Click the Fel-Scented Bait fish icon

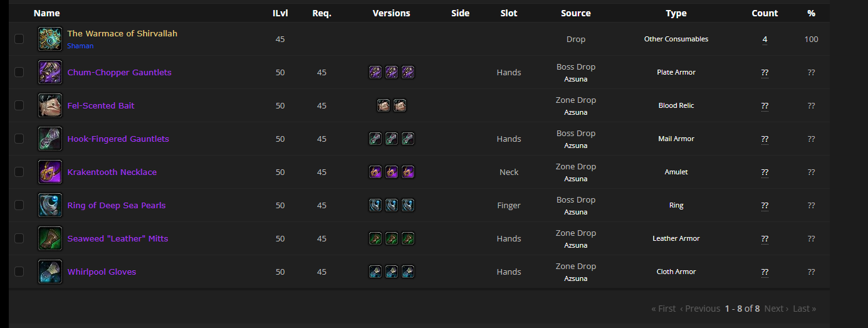(50, 105)
